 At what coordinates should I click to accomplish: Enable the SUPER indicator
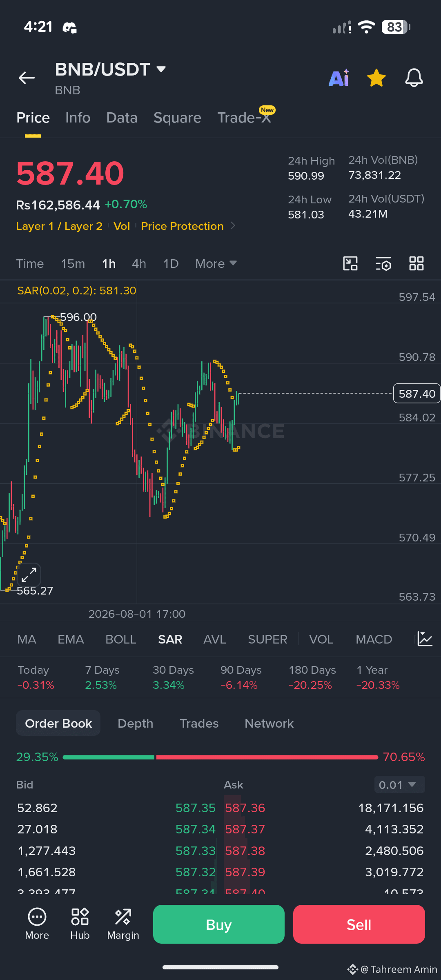[267, 639]
